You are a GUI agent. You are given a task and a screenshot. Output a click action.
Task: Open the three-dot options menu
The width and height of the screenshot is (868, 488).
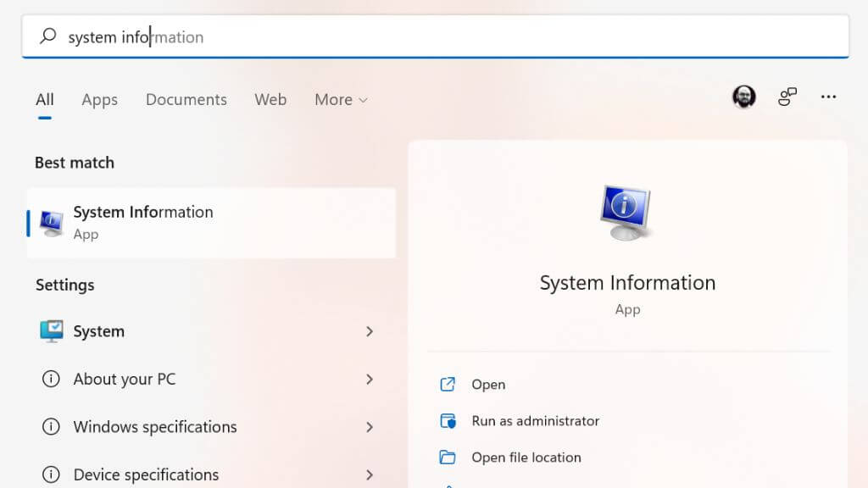click(828, 97)
